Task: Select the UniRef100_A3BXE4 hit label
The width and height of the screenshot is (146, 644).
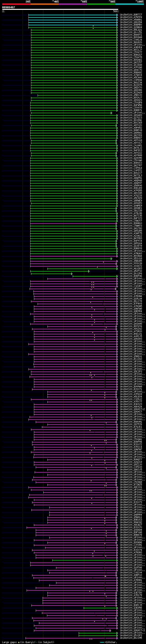Action: pyautogui.click(x=131, y=47)
